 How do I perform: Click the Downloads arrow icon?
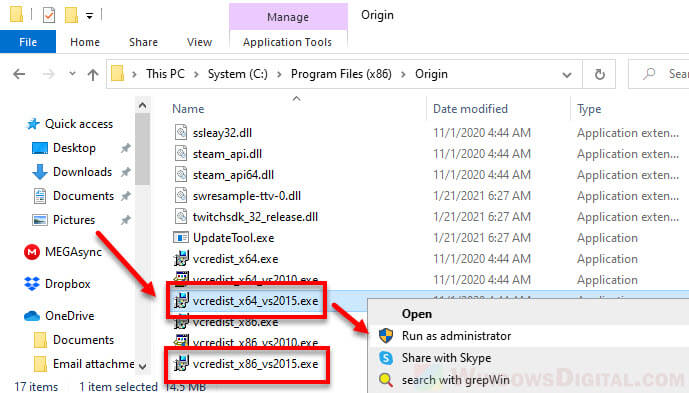click(40, 172)
